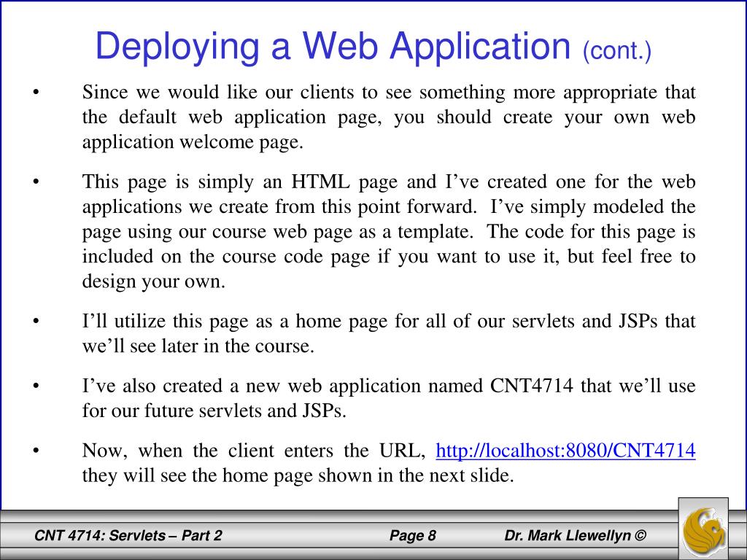The width and height of the screenshot is (747, 560).
Task: Click the line starting 'Since we would like our clients'
Action: [389, 92]
